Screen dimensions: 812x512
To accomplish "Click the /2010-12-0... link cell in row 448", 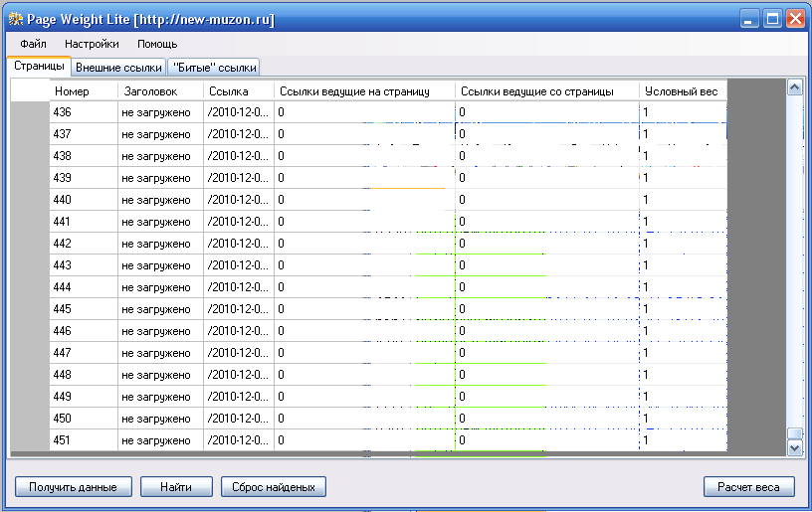I will pos(239,375).
